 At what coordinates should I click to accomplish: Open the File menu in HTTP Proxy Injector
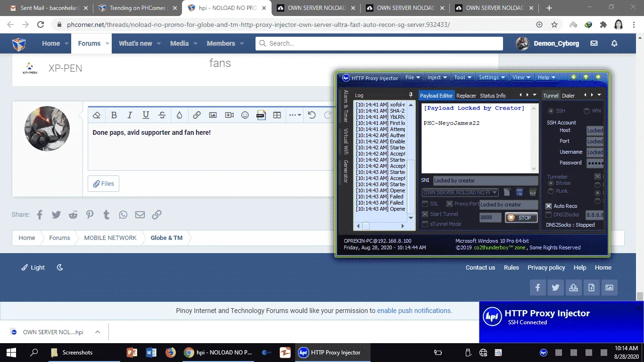click(x=413, y=77)
